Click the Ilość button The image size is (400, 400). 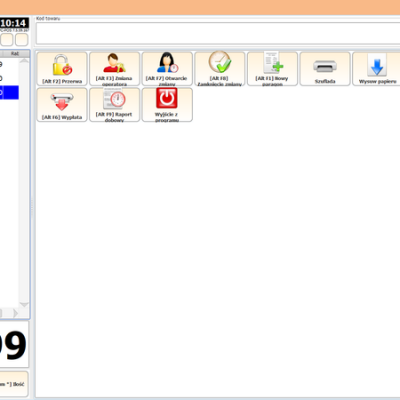[x=14, y=384]
